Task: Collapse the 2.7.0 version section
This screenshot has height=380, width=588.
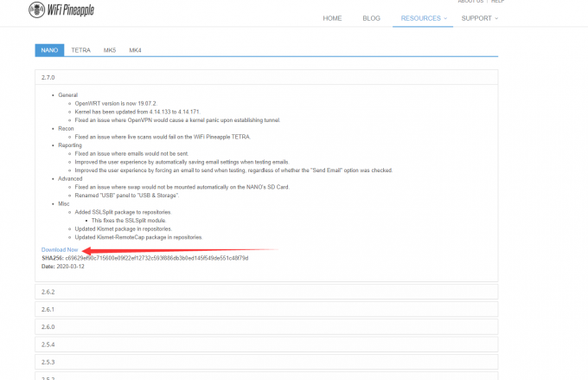Action: tap(266, 77)
